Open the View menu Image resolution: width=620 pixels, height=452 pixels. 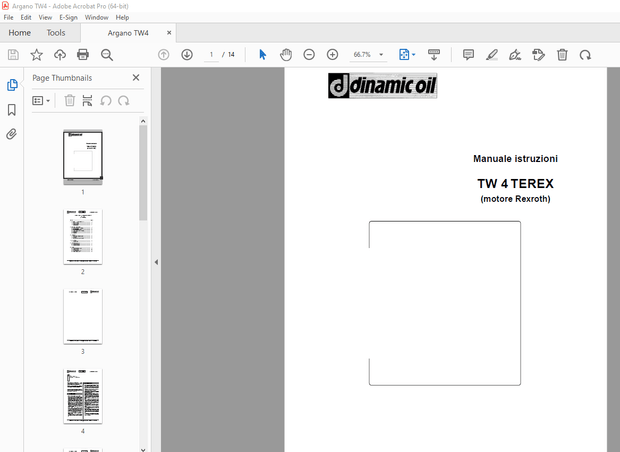click(x=45, y=17)
